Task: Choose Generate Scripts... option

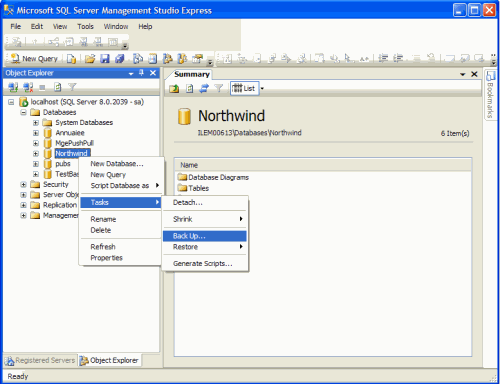Action: click(x=205, y=264)
